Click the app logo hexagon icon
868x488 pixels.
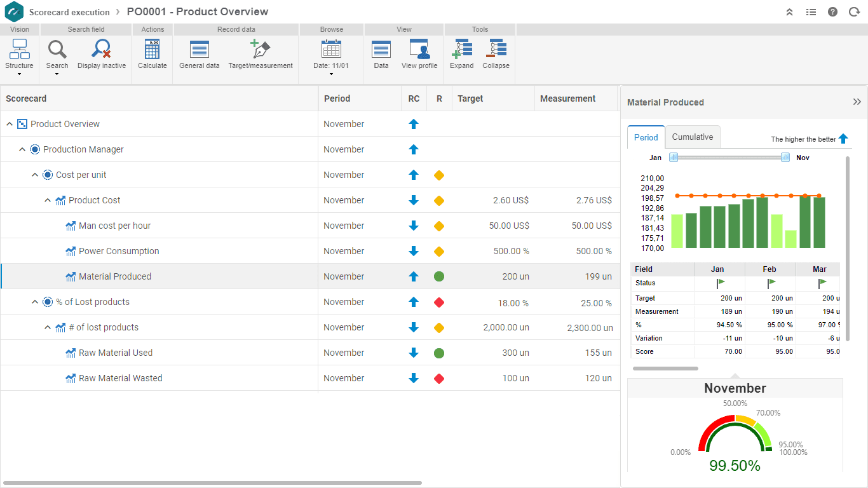pyautogui.click(x=14, y=12)
